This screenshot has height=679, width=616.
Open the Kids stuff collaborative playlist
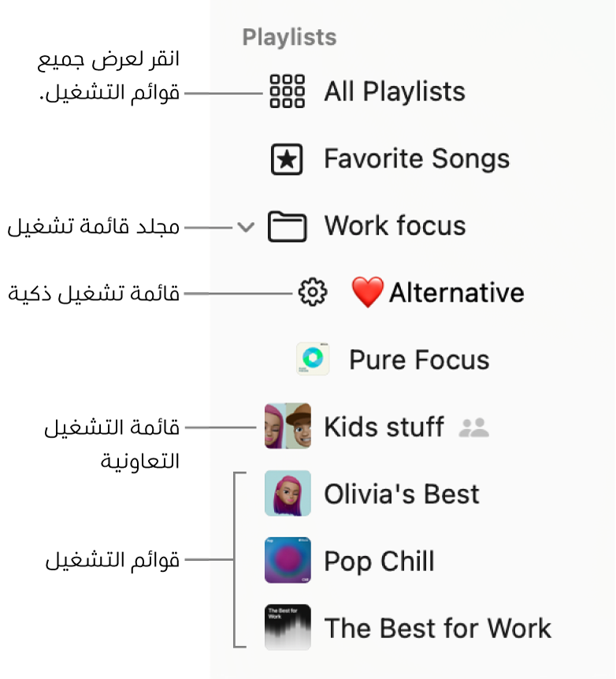[x=384, y=427]
